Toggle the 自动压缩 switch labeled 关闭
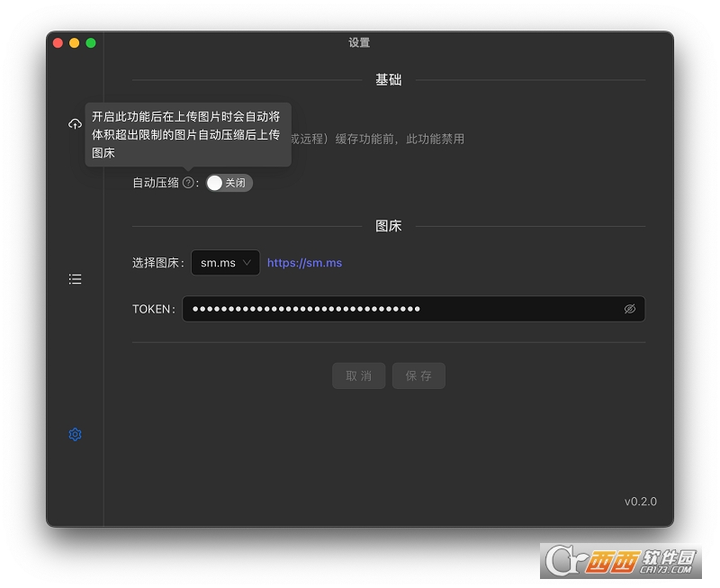The width and height of the screenshot is (720, 588). [229, 183]
